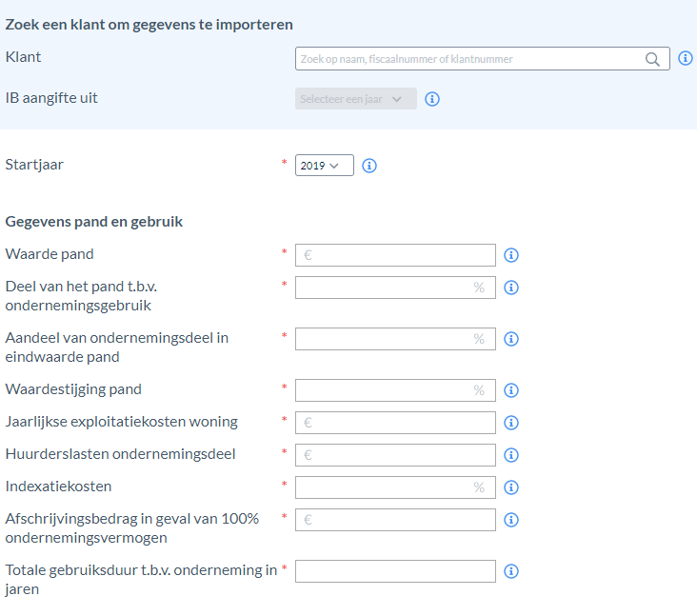Click info icon for Afschrijvingsbedrag field

pyautogui.click(x=510, y=520)
